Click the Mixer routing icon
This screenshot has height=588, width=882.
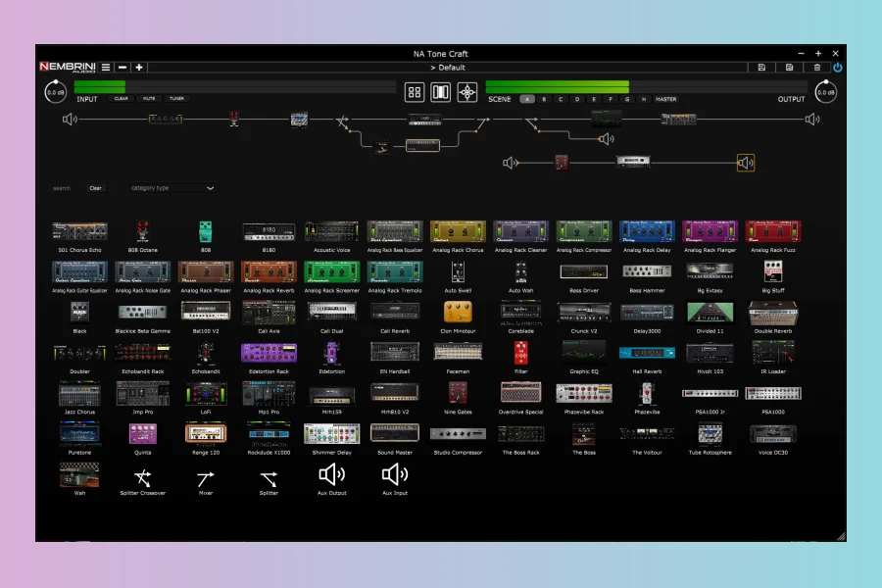click(x=206, y=477)
